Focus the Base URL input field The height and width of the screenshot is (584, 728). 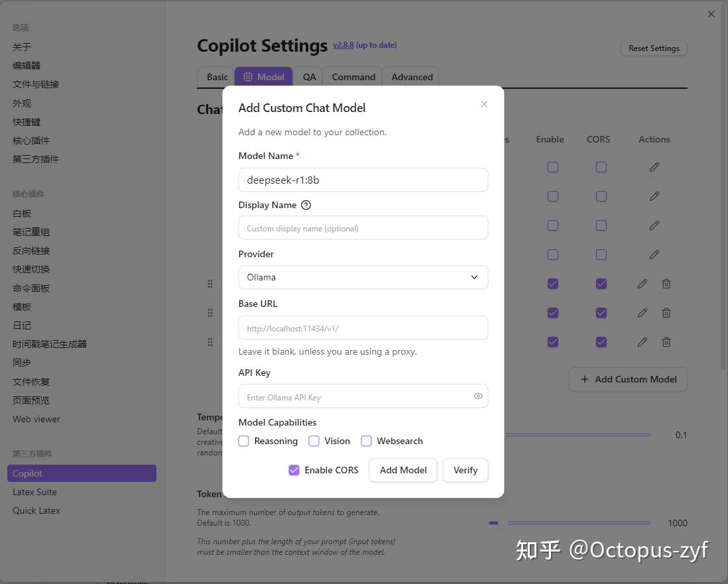tap(363, 328)
